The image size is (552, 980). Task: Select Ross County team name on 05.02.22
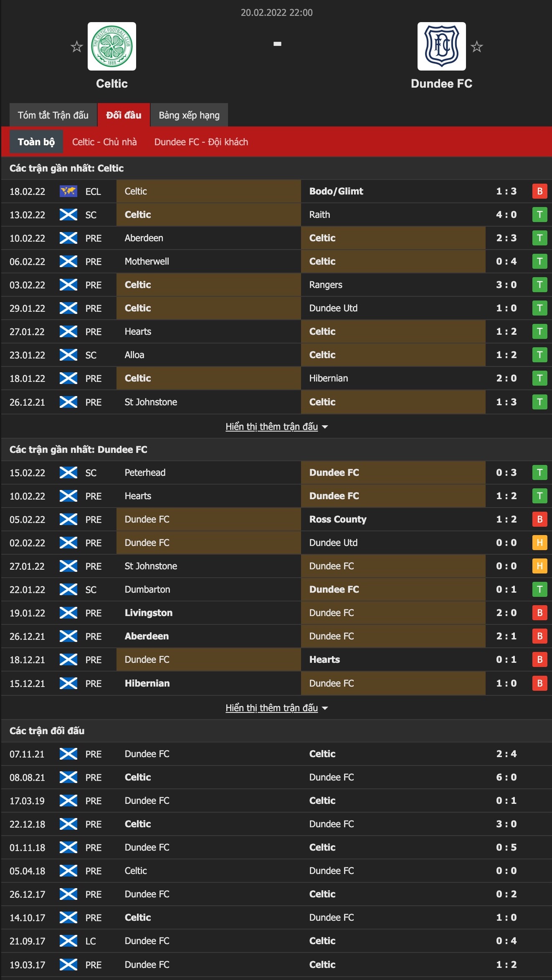[338, 519]
